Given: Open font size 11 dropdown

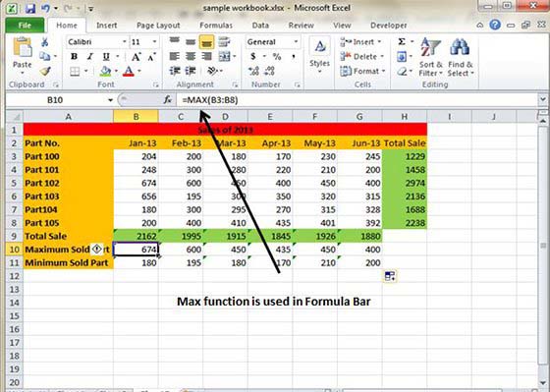Looking at the screenshot, I should click(154, 42).
